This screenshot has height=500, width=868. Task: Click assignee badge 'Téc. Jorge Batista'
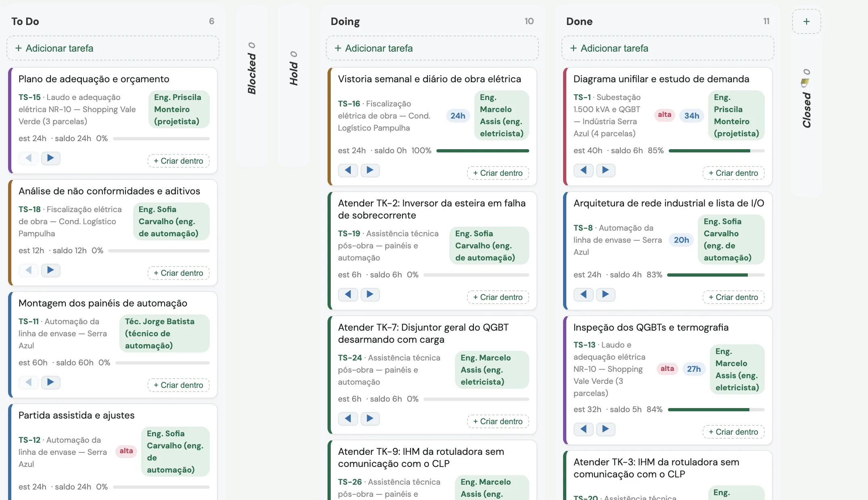164,333
